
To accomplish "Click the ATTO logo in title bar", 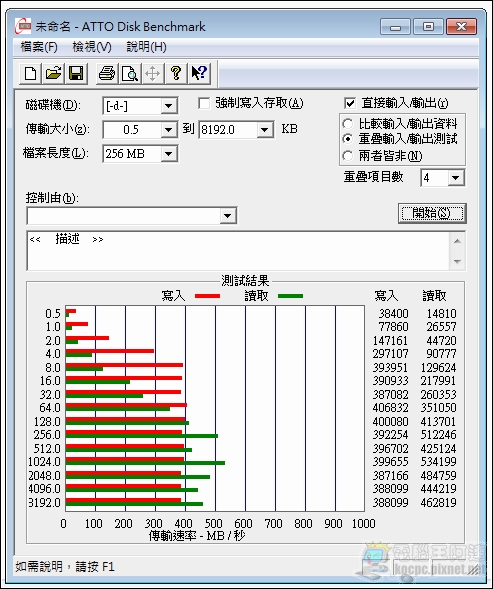I will coord(23,26).
